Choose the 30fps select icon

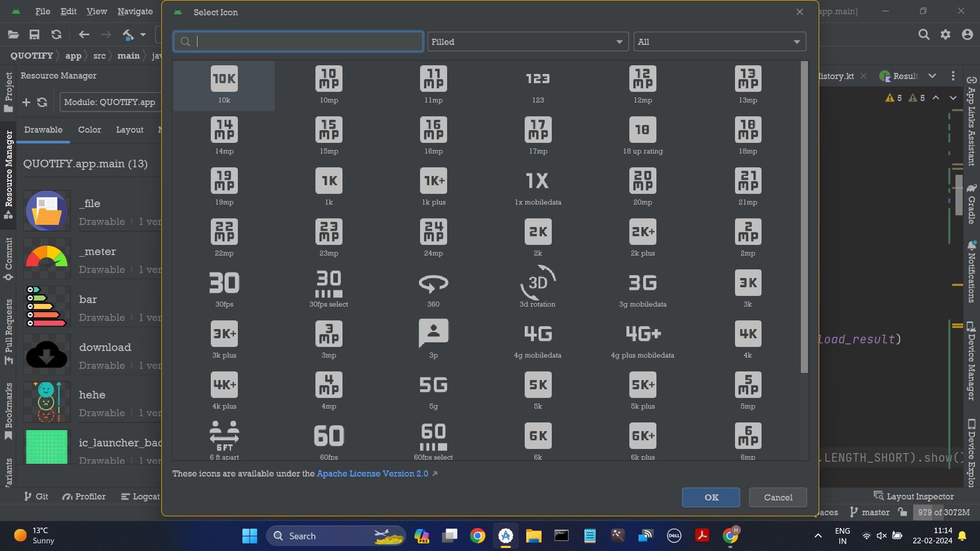329,283
